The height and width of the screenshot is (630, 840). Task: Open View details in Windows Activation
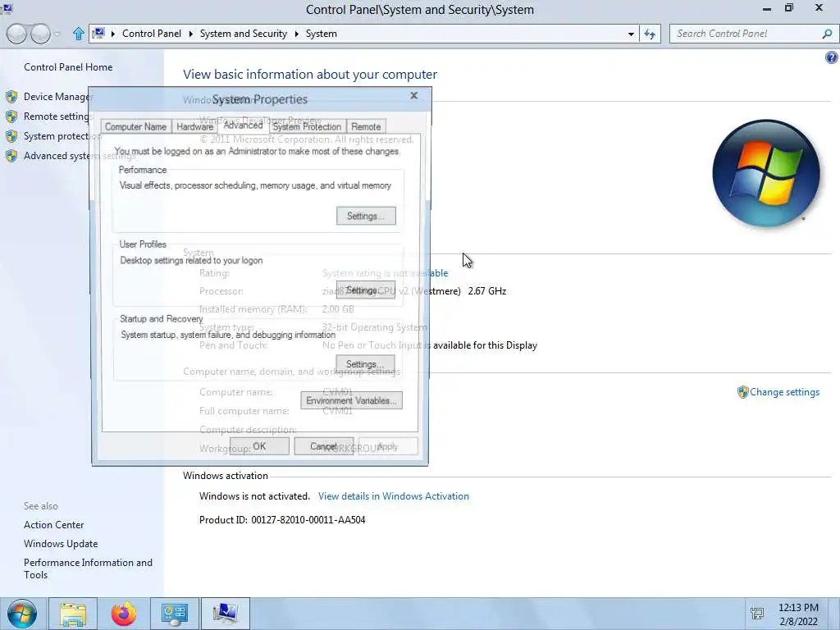tap(393, 496)
